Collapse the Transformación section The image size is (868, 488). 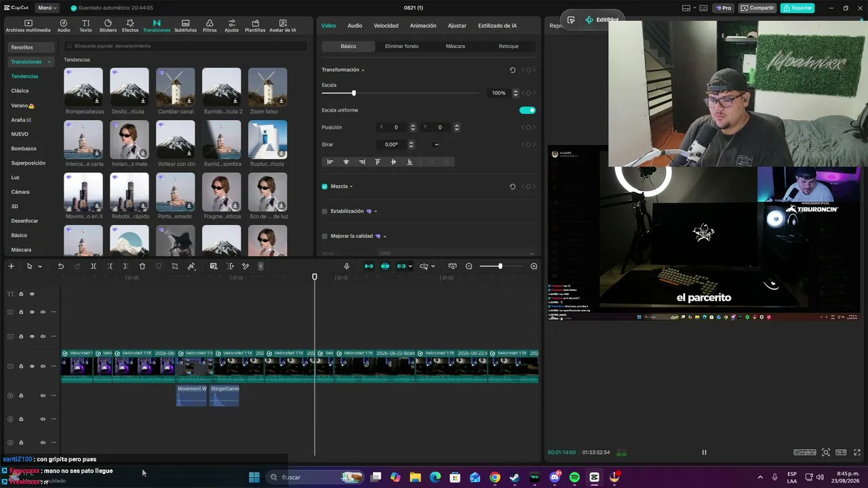point(363,70)
